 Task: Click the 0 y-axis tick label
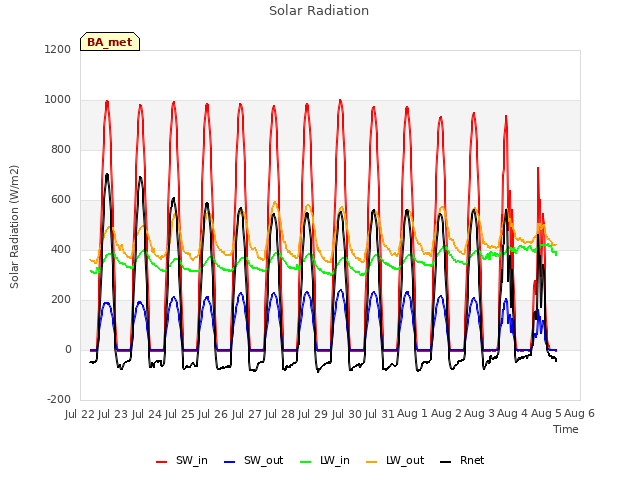[x=68, y=349]
